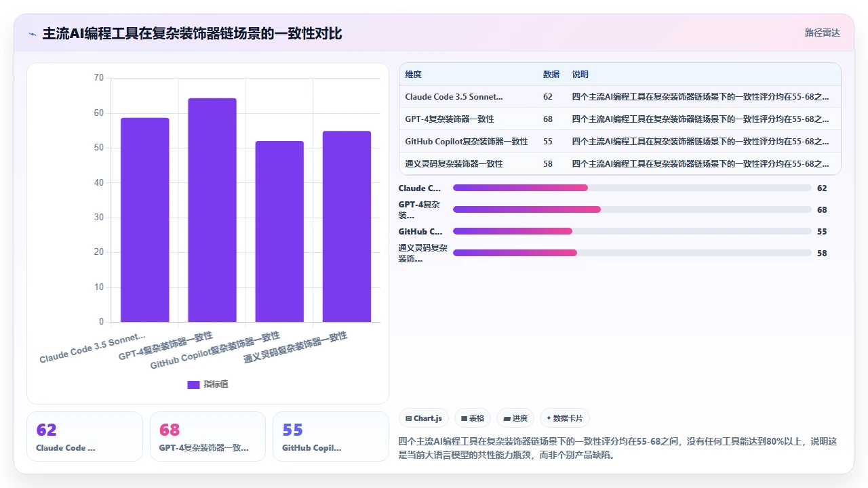Click the header icon beside the title
868x488 pixels.
pos(32,33)
